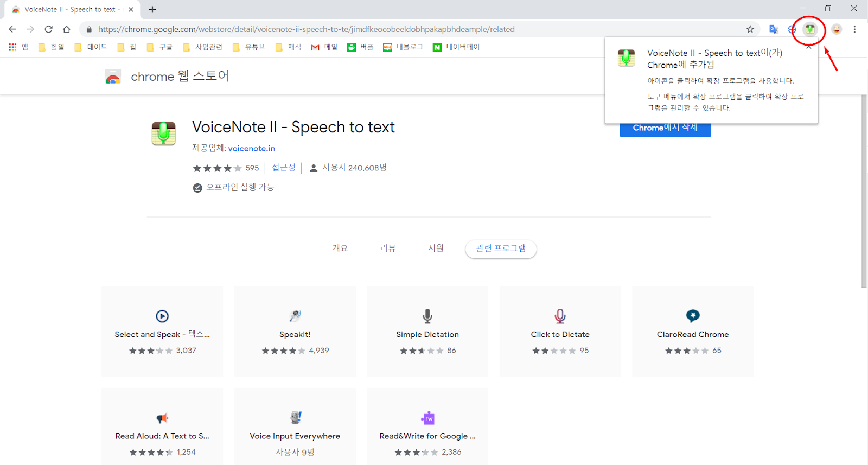Click the page vertical scrollbar
Viewport: 868px width, 465px height.
[864, 191]
